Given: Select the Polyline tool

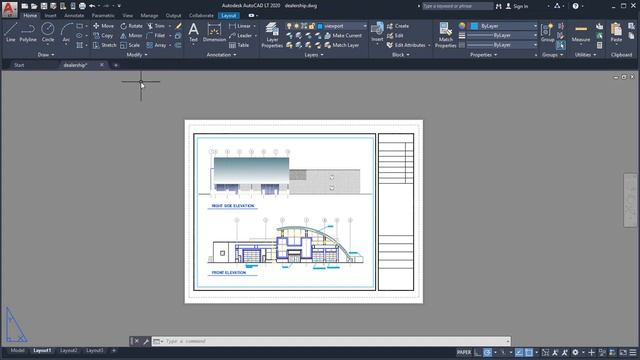Looking at the screenshot, I should pos(28,33).
